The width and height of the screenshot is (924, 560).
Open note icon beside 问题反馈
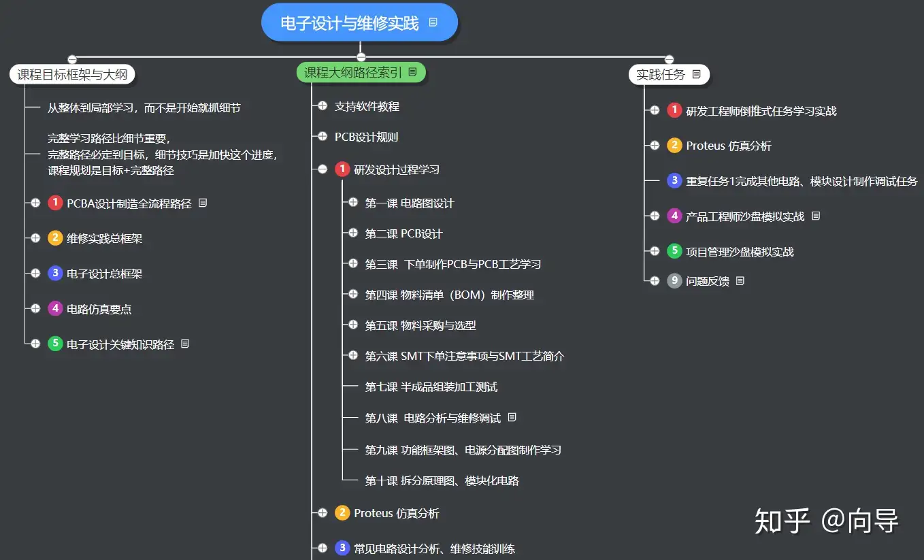(740, 280)
